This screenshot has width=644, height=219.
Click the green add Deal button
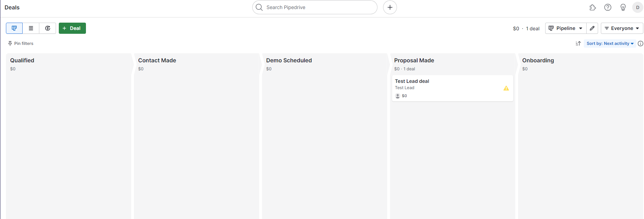(x=72, y=28)
